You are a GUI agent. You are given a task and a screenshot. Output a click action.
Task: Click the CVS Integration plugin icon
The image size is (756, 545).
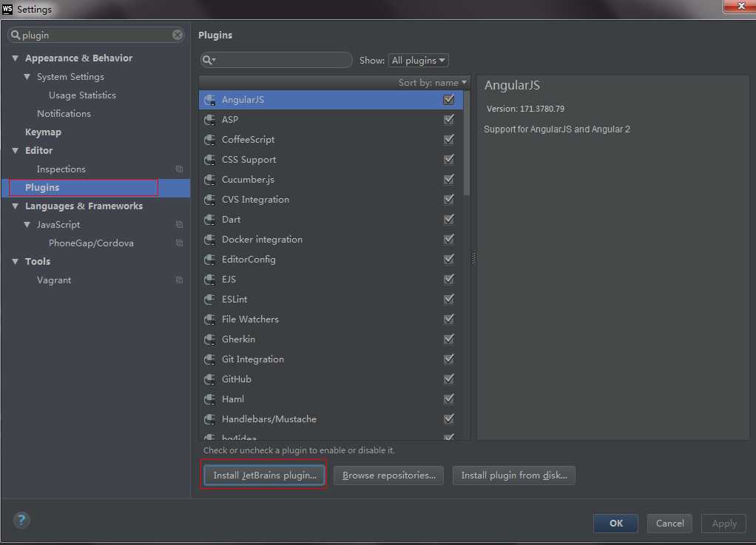[x=210, y=200]
